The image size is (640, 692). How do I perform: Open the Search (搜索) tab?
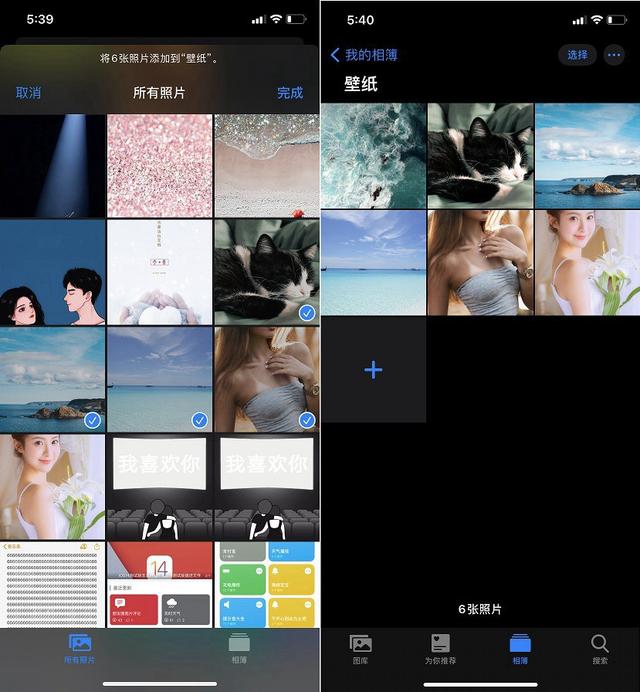[600, 649]
